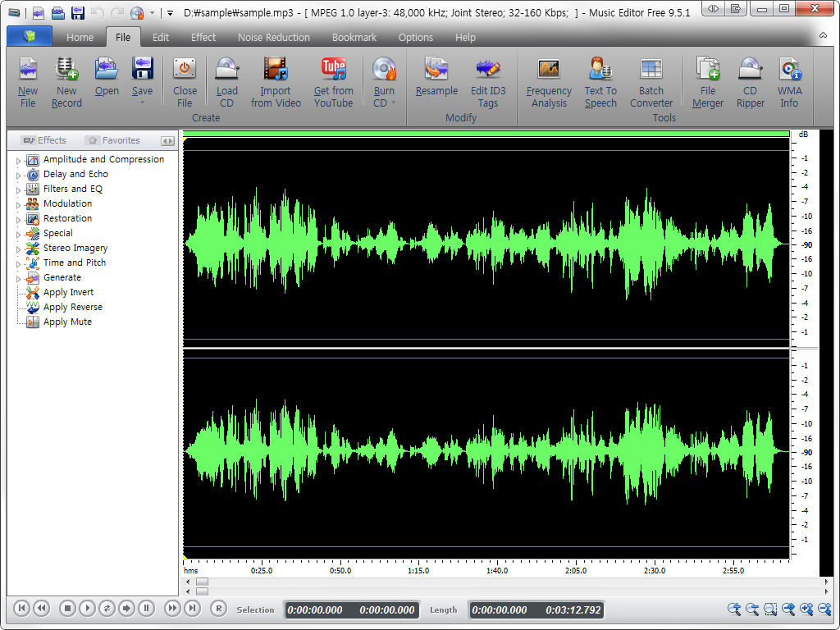The width and height of the screenshot is (840, 630).
Task: Minimize the ribbon with top-right chevron
Action: coord(823,35)
